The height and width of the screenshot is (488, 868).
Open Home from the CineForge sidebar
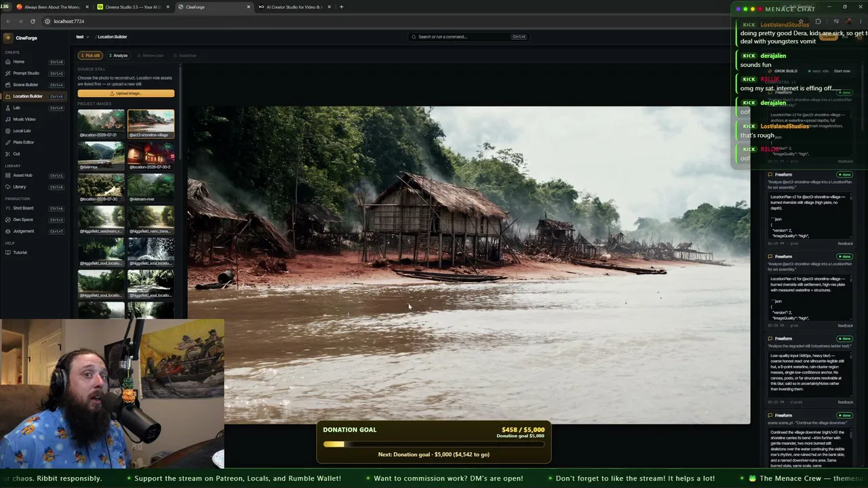(34, 62)
